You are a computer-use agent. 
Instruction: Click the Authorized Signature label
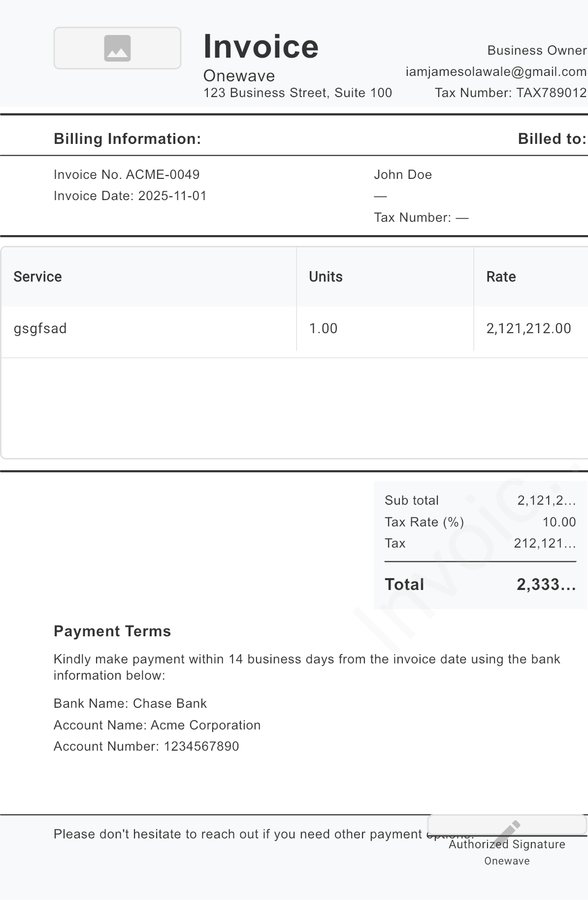point(507,845)
